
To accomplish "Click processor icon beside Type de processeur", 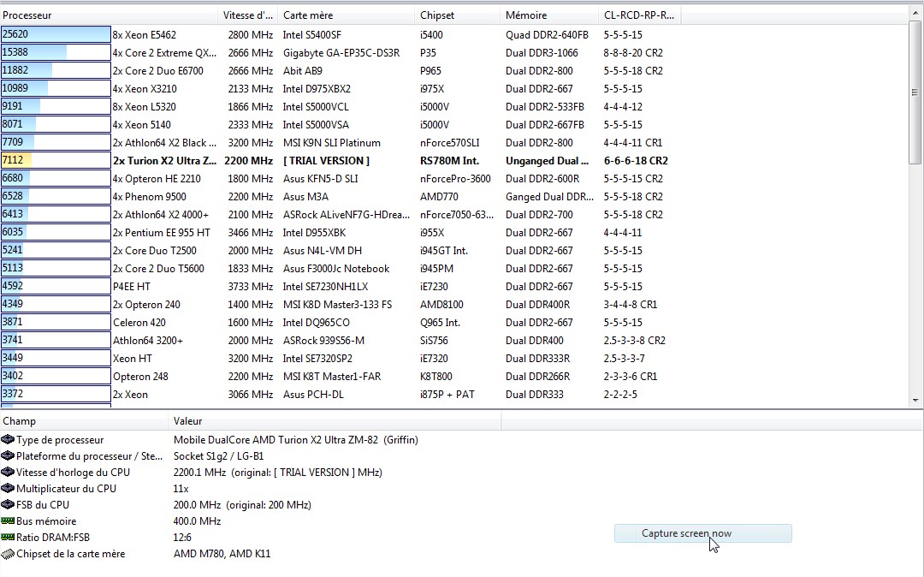I will coord(8,440).
